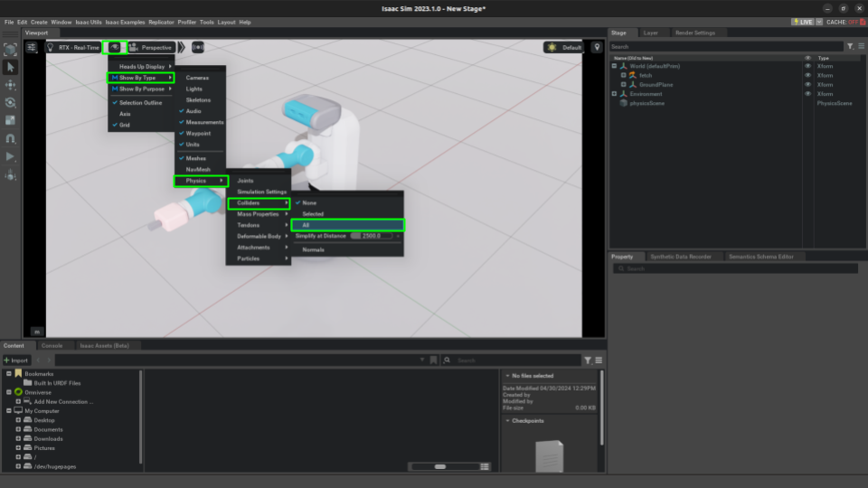Activate the Move tool in left toolbar

[11, 85]
